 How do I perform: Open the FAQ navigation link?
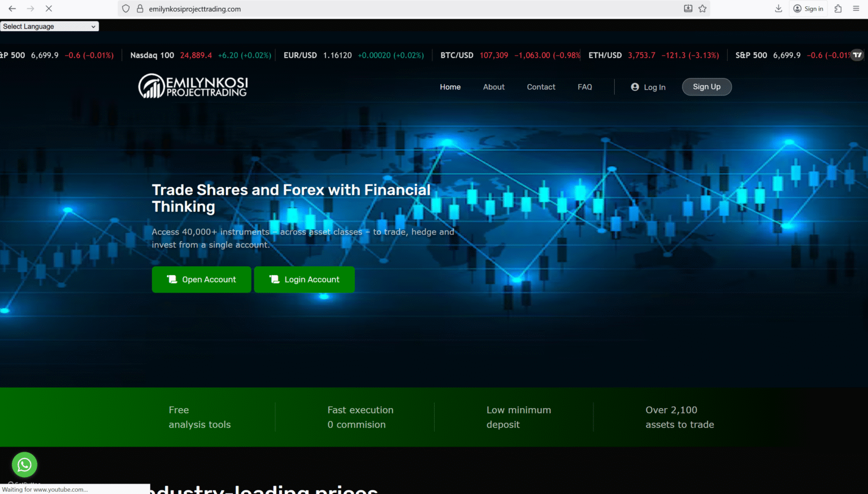tap(584, 87)
